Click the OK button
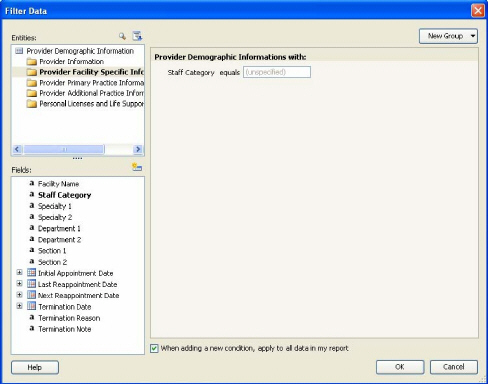The image size is (488, 384). (400, 367)
